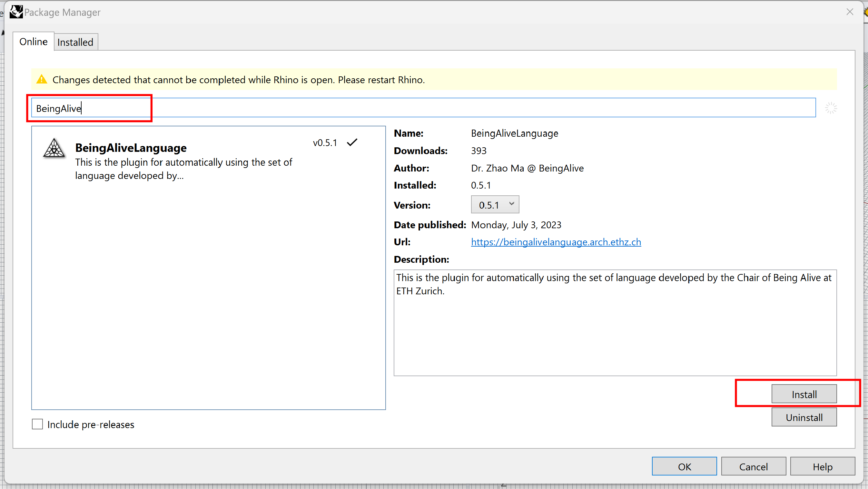Click the Package Manager window title
This screenshot has width=868, height=489.
click(x=62, y=13)
